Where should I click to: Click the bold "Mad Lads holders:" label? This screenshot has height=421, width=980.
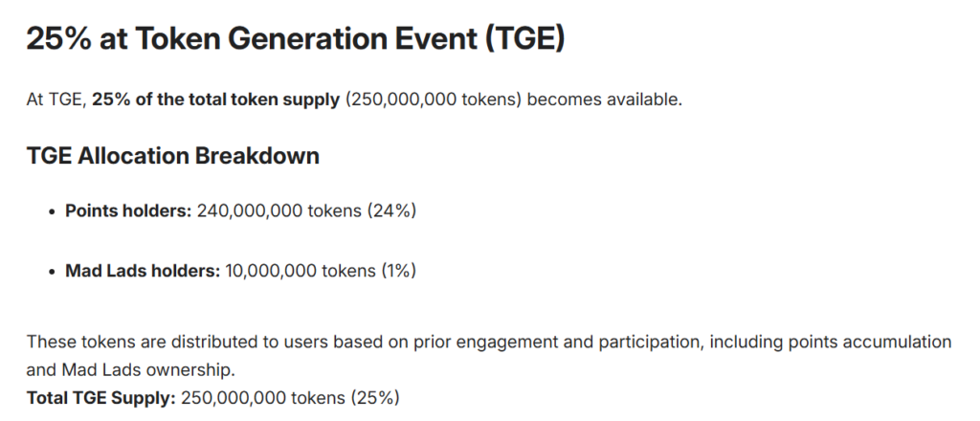(143, 272)
